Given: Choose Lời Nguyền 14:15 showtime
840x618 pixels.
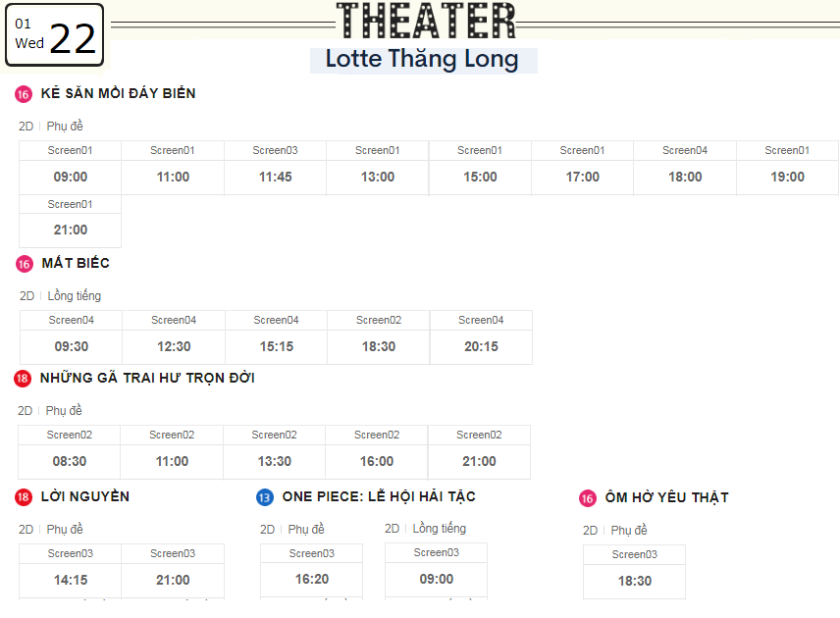Looking at the screenshot, I should pyautogui.click(x=71, y=571).
